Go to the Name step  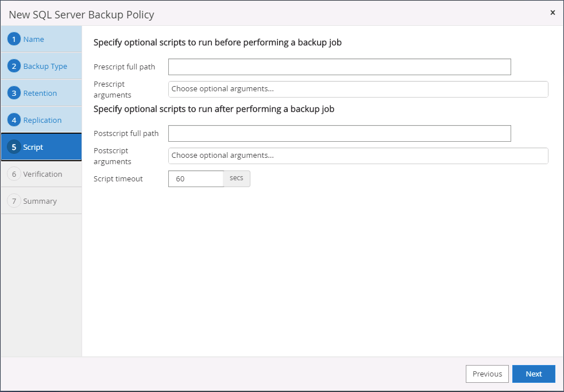click(x=34, y=40)
